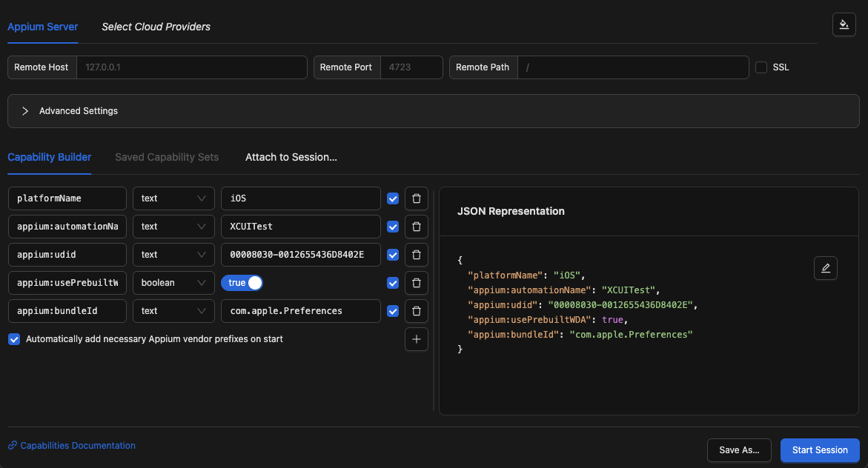
Task: Start a new Appium session
Action: 820,449
